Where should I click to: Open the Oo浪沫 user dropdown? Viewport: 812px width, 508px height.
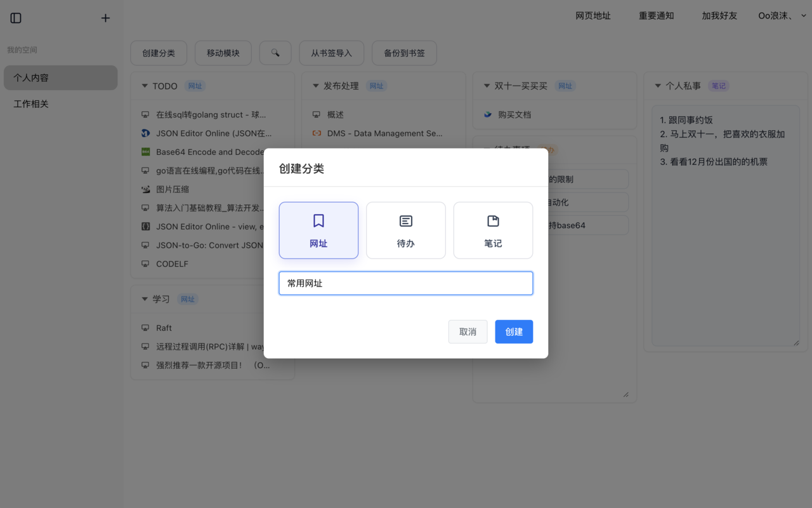pos(782,16)
